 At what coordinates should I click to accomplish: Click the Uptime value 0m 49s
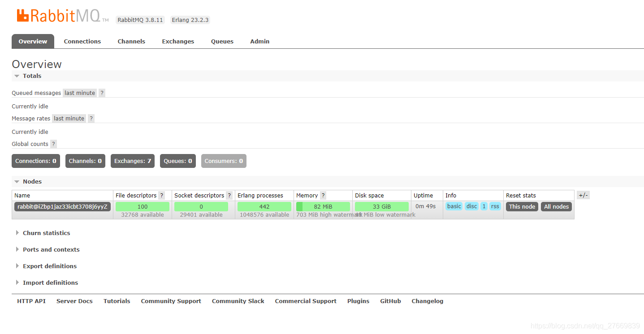(x=426, y=206)
